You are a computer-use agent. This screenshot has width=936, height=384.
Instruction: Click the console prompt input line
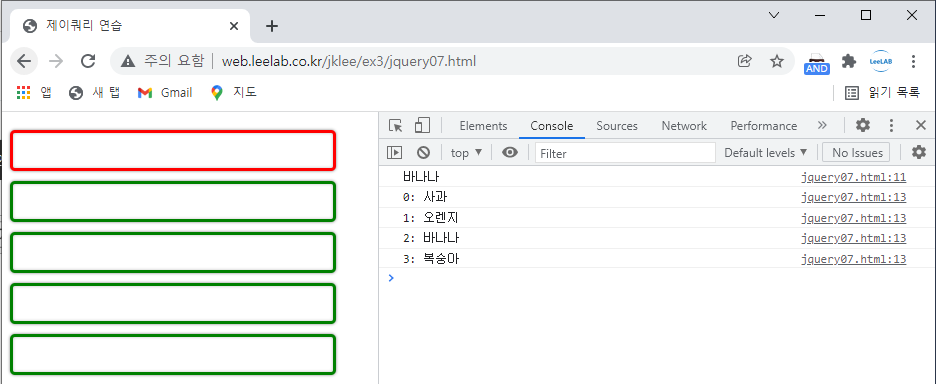(x=657, y=278)
